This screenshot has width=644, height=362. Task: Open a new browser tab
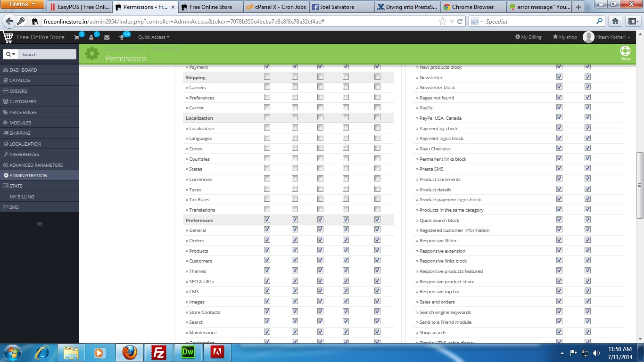(578, 7)
